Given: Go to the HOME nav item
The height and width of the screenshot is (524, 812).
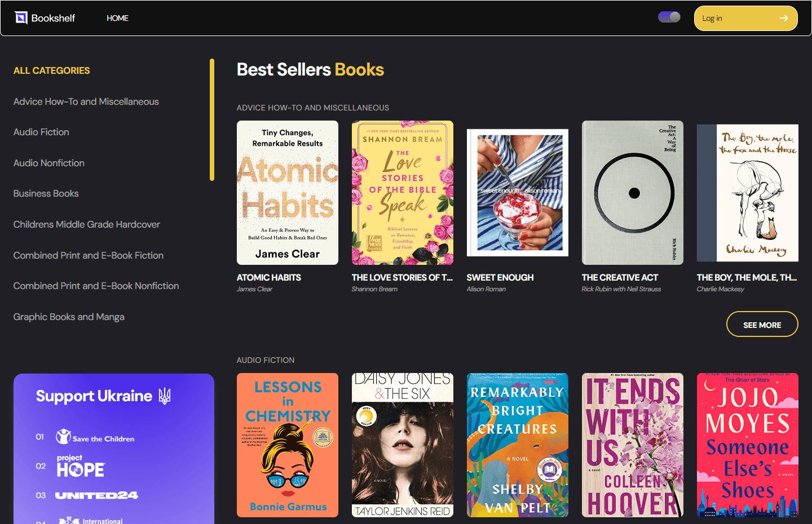Looking at the screenshot, I should pyautogui.click(x=118, y=18).
